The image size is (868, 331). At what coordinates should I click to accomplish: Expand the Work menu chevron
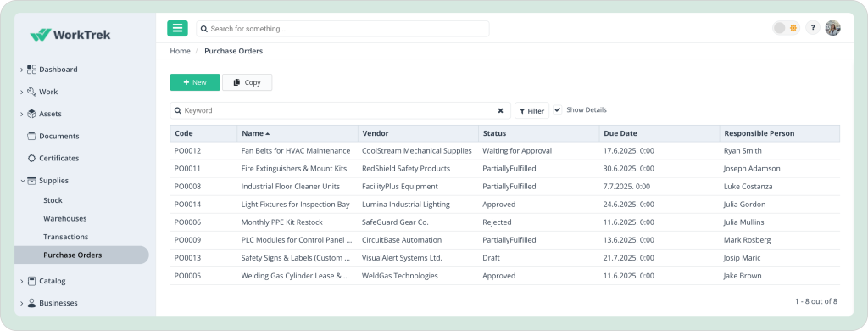21,92
